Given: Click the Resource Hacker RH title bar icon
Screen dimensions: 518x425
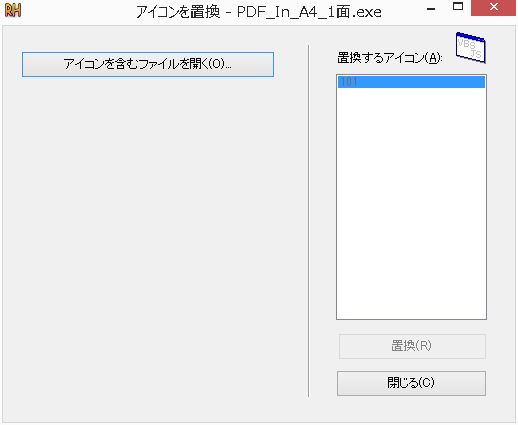Looking at the screenshot, I should tap(13, 10).
